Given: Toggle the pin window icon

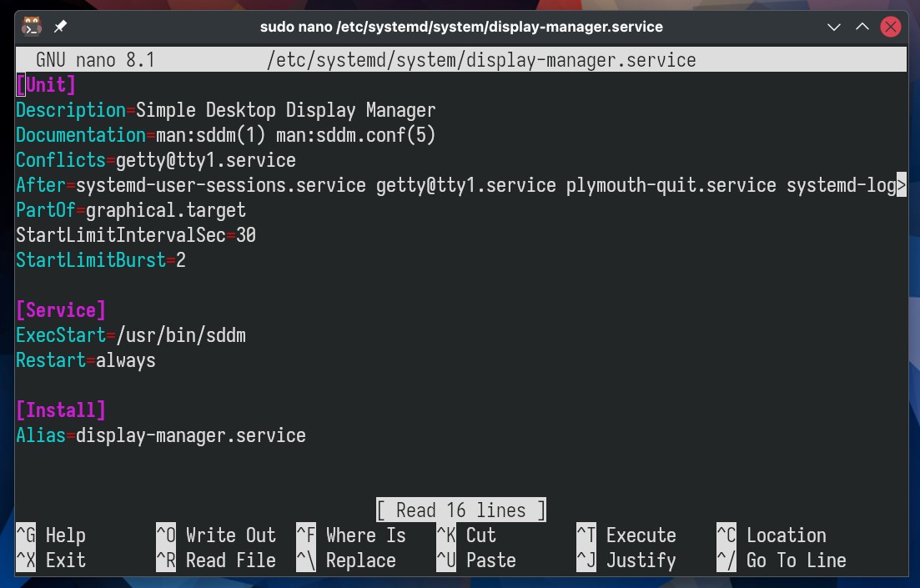Looking at the screenshot, I should pyautogui.click(x=60, y=27).
